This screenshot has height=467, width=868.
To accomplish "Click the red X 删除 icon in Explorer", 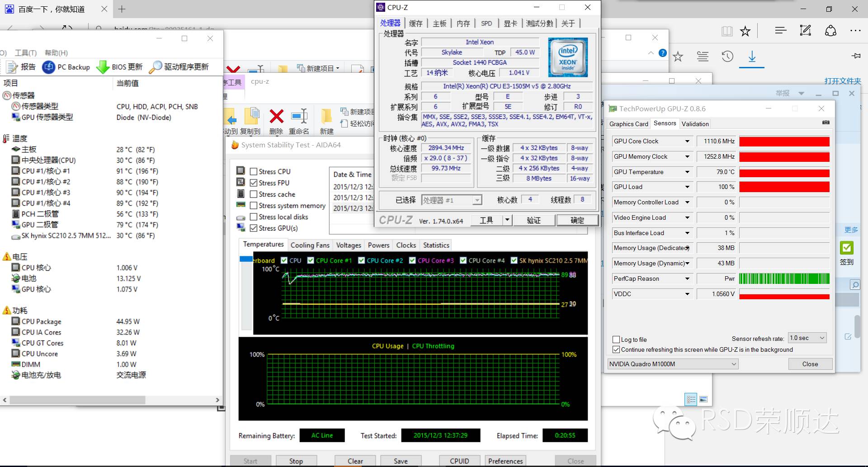I will [x=276, y=117].
